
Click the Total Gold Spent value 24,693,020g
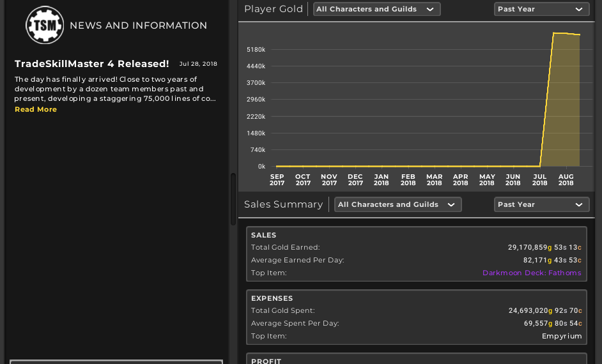pyautogui.click(x=545, y=311)
